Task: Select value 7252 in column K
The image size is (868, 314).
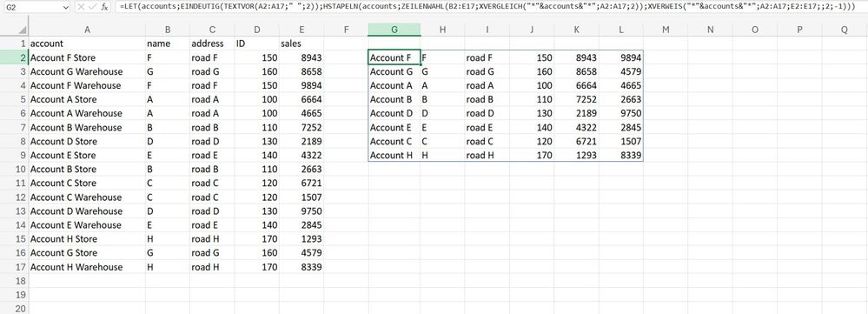Action: point(576,99)
